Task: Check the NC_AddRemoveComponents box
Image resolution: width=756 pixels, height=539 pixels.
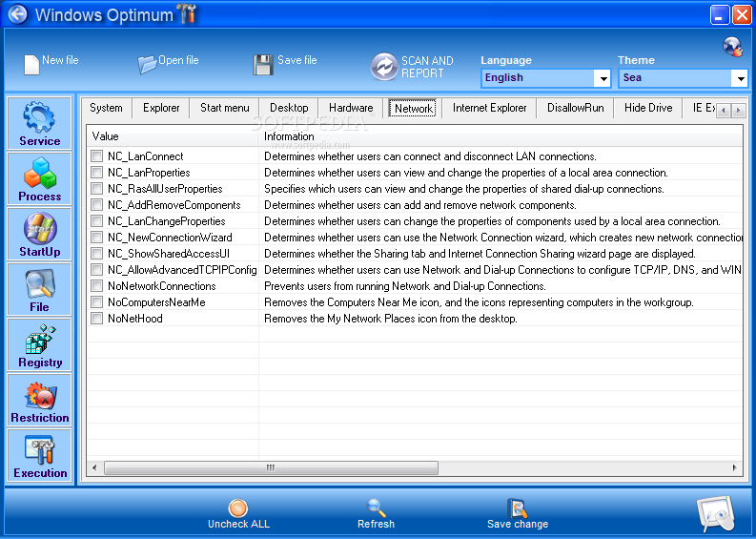Action: point(97,204)
